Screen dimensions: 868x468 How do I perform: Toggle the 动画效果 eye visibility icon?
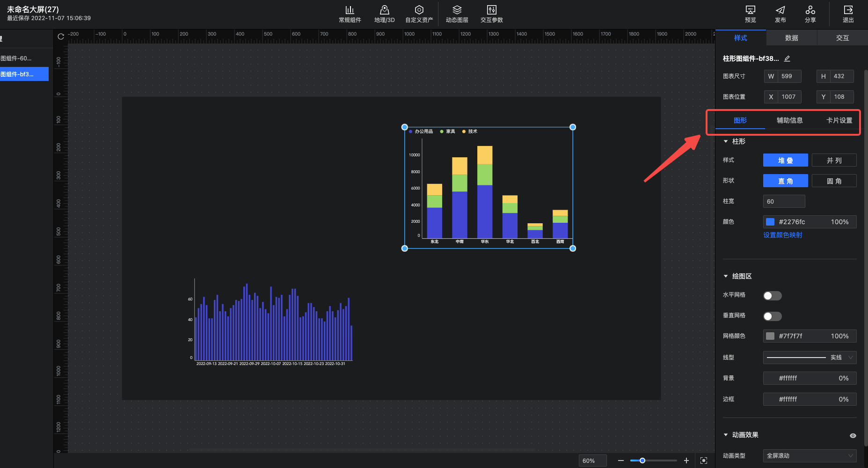[x=853, y=436]
